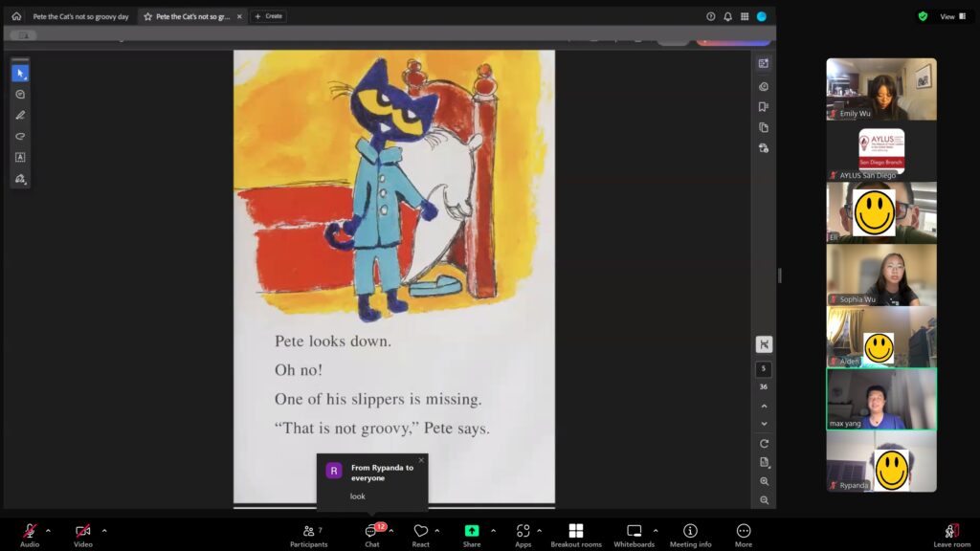
Task: Open the Whiteboards button
Action: point(634,535)
